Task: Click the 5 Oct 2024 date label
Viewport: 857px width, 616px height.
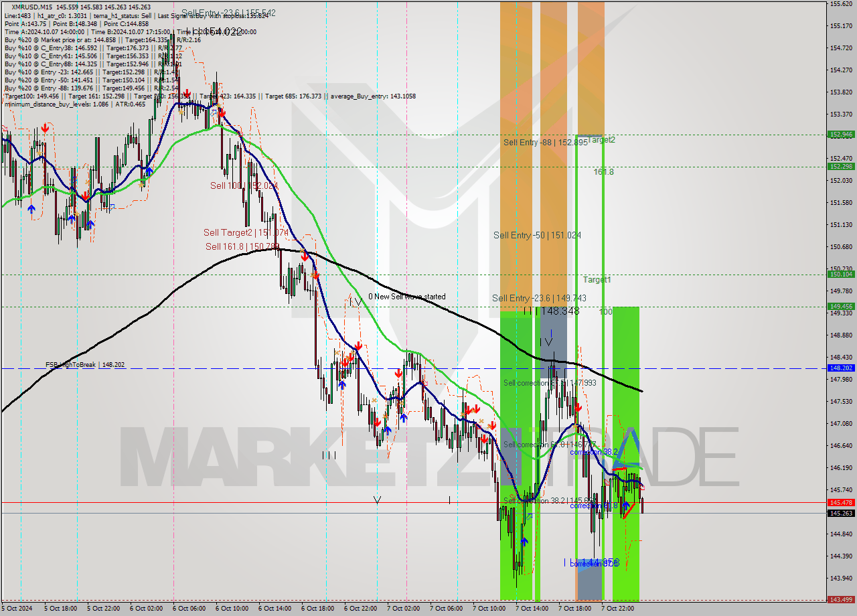Action: (x=17, y=609)
